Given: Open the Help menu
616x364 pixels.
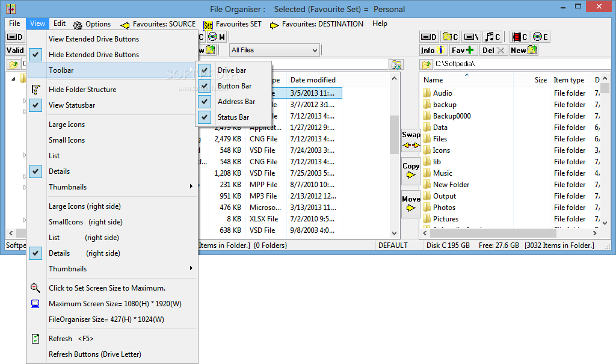Looking at the screenshot, I should click(x=380, y=23).
